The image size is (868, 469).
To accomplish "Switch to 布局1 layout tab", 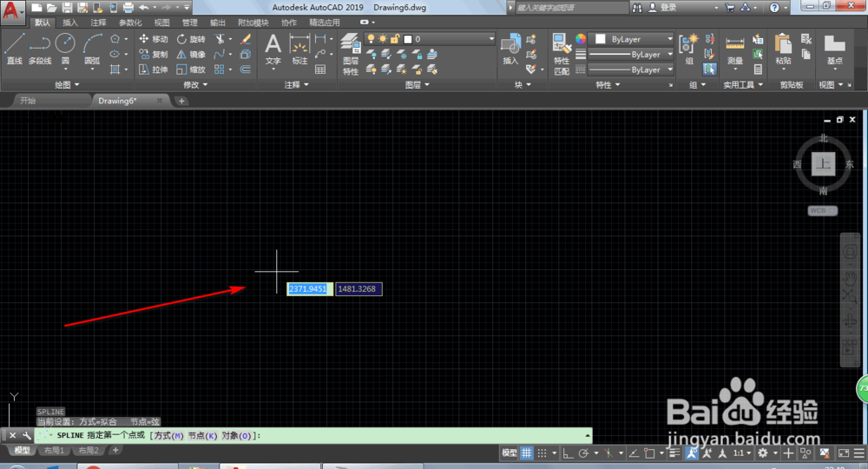I will (x=54, y=450).
